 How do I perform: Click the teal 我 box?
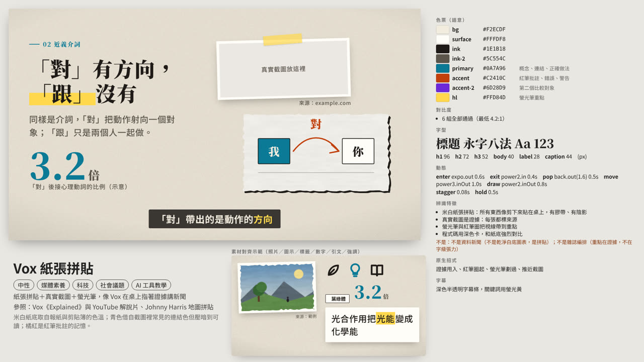click(274, 151)
